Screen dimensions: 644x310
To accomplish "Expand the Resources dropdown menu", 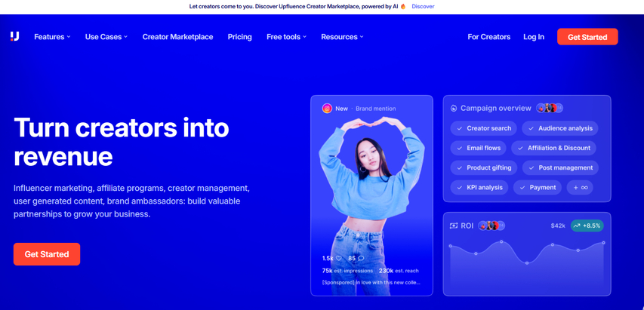I will coord(342,37).
